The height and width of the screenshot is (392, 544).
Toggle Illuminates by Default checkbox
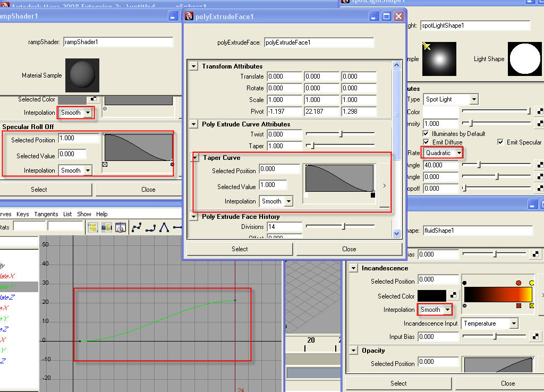[426, 133]
